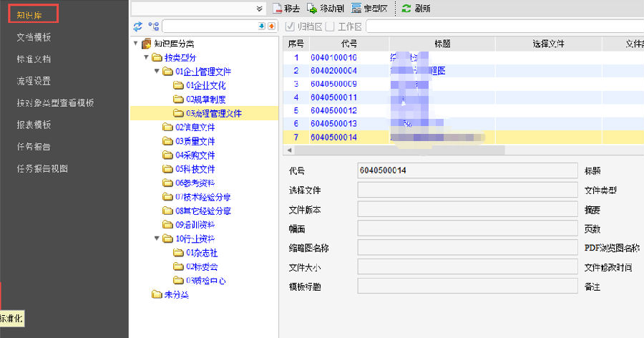Collapse the 10行业资料 folder arrow
644x338 pixels.
click(157, 238)
